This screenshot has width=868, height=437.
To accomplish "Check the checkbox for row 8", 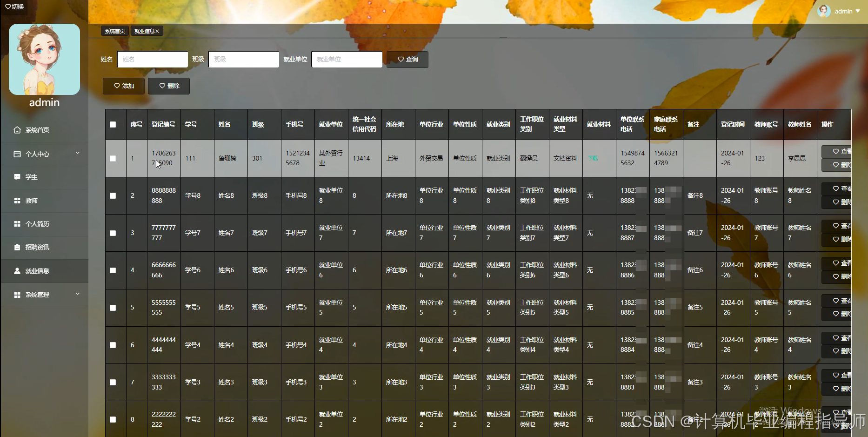I will (x=113, y=419).
